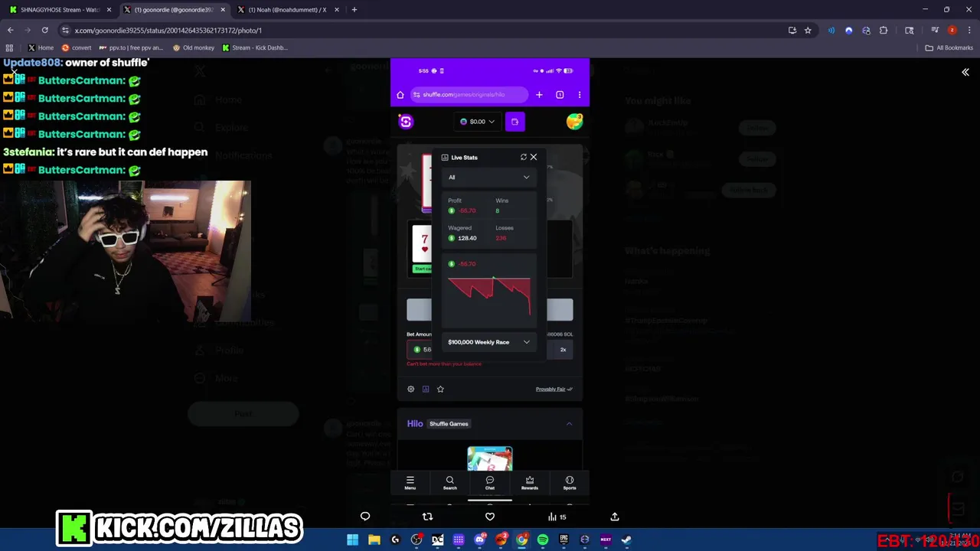The height and width of the screenshot is (551, 980).
Task: Open the Rewards tab in bottom nav
Action: pyautogui.click(x=530, y=483)
